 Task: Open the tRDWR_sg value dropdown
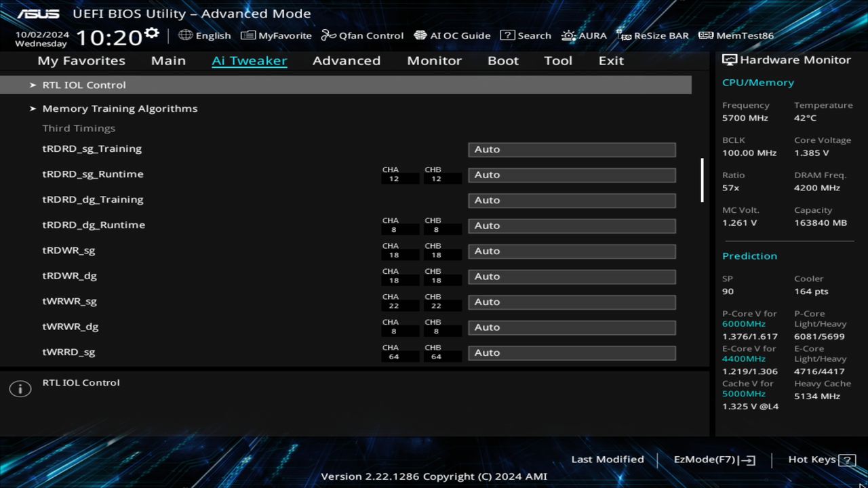pos(571,251)
